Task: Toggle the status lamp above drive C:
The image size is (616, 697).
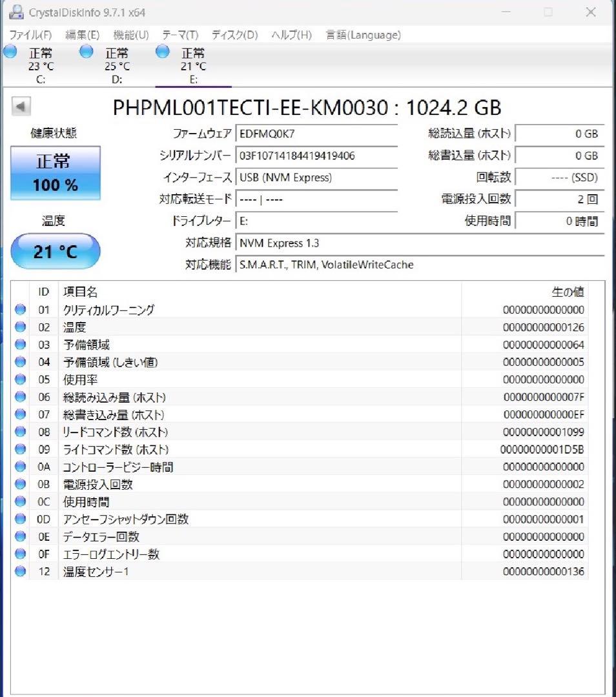Action: pyautogui.click(x=10, y=52)
